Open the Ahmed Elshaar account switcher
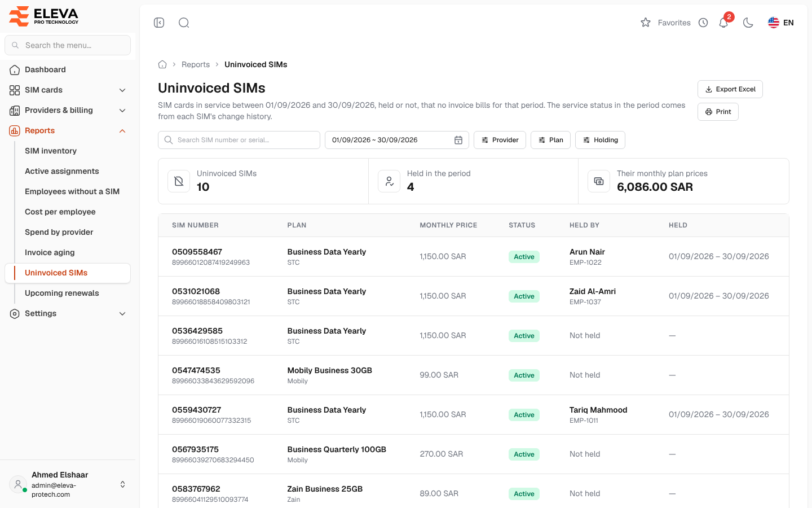The width and height of the screenshot is (812, 508). coord(68,484)
